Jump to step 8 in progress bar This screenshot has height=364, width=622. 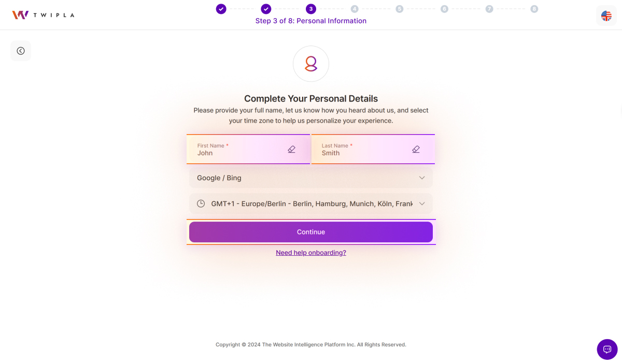[x=534, y=9]
